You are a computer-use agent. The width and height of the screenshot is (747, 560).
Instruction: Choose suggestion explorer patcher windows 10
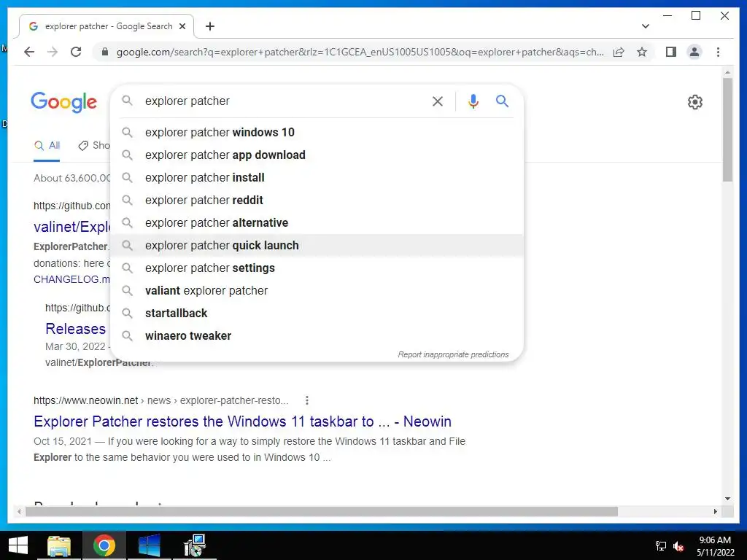click(x=317, y=133)
